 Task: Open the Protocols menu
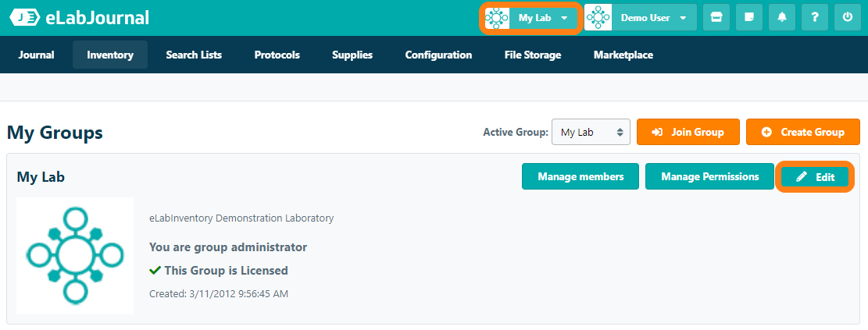[x=277, y=55]
